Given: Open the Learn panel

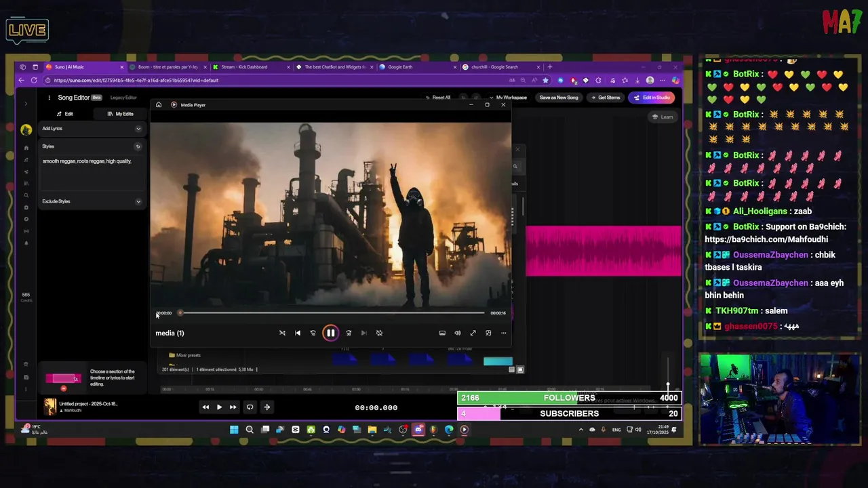Looking at the screenshot, I should [663, 117].
